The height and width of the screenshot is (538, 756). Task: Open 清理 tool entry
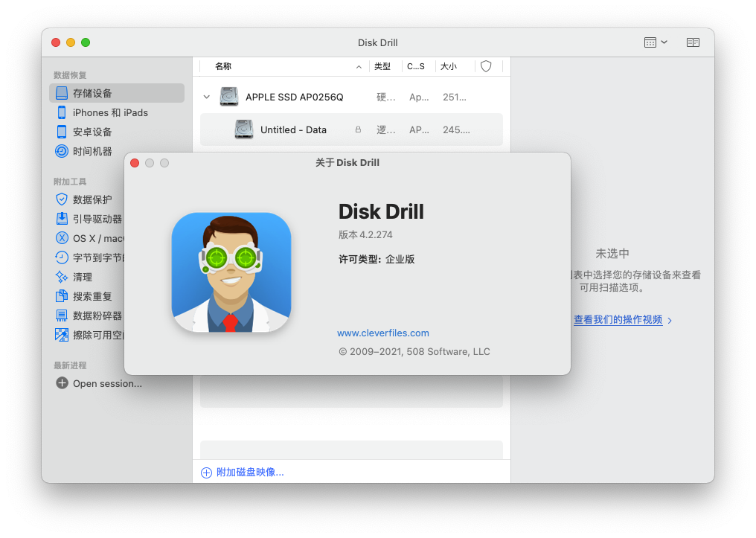tap(83, 277)
